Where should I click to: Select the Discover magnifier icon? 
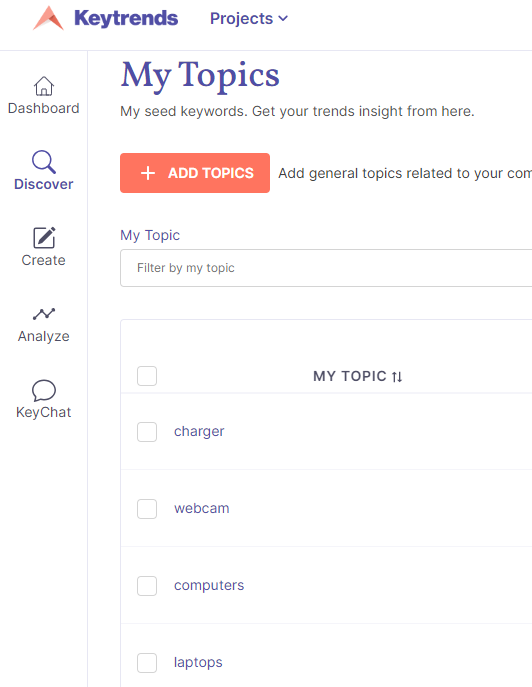click(x=44, y=162)
